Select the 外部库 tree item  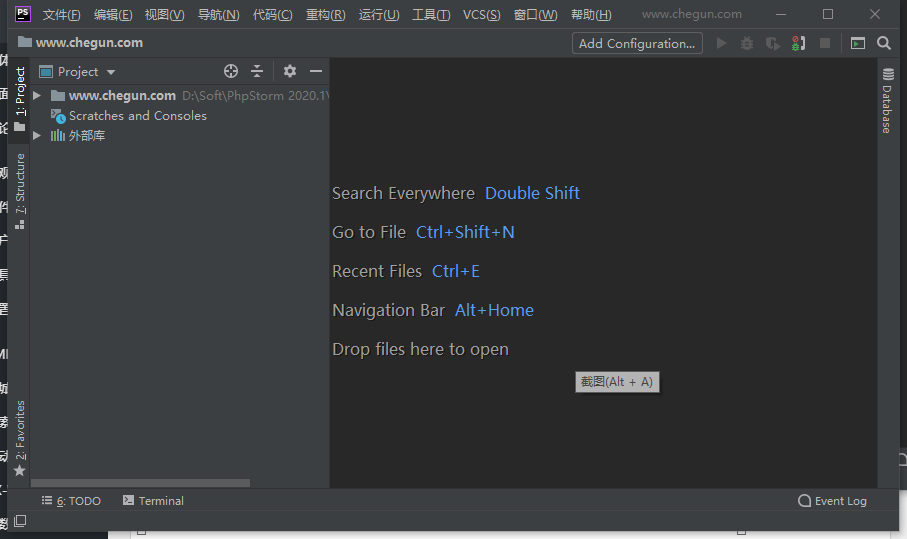coord(78,135)
